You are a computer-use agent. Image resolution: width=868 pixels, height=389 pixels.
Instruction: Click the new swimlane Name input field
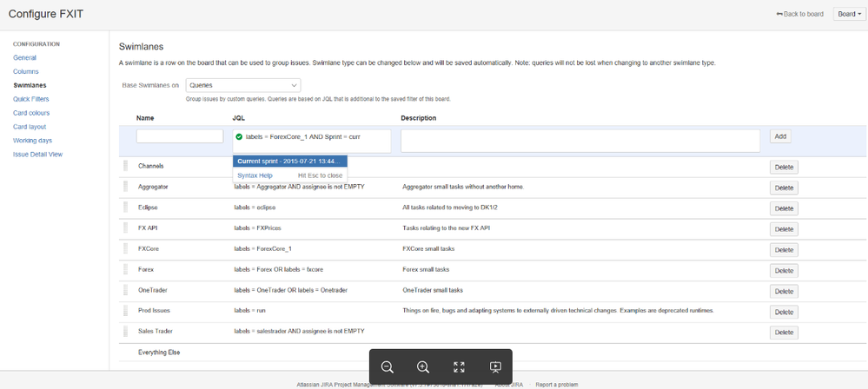pyautogui.click(x=180, y=136)
